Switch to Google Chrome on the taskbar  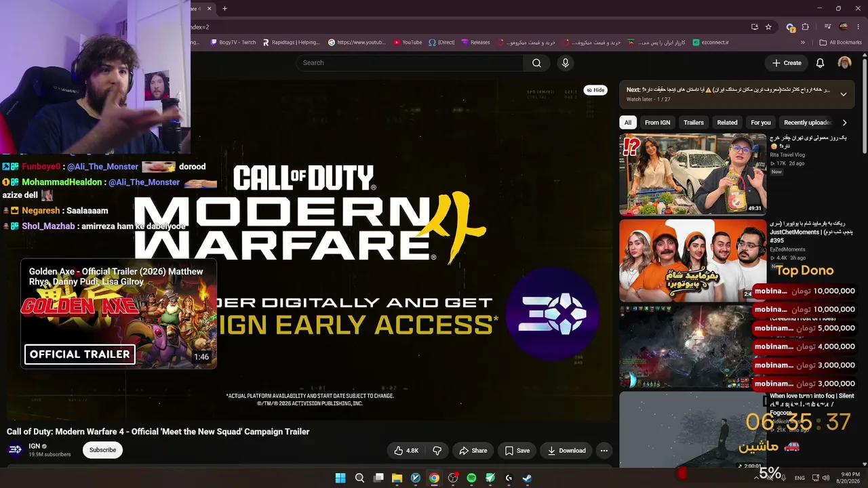(434, 478)
